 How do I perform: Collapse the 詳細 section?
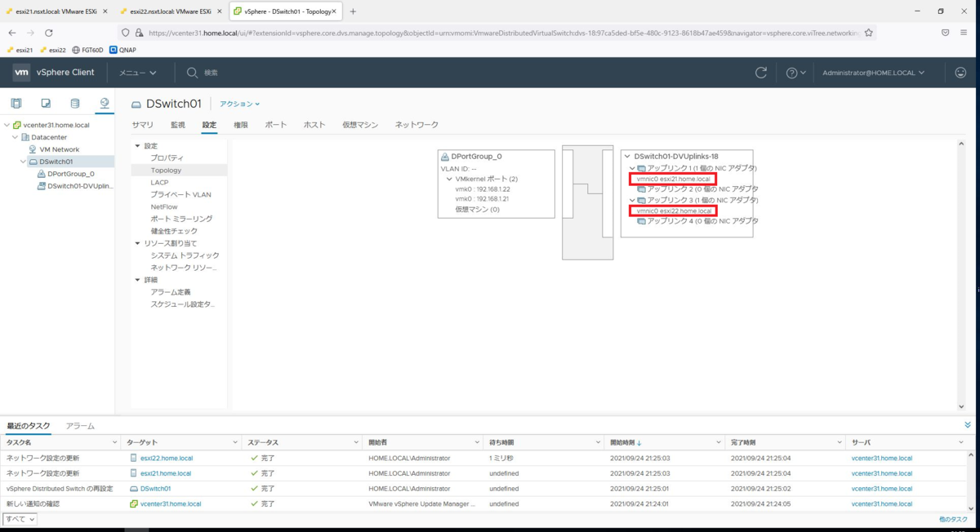pos(137,279)
